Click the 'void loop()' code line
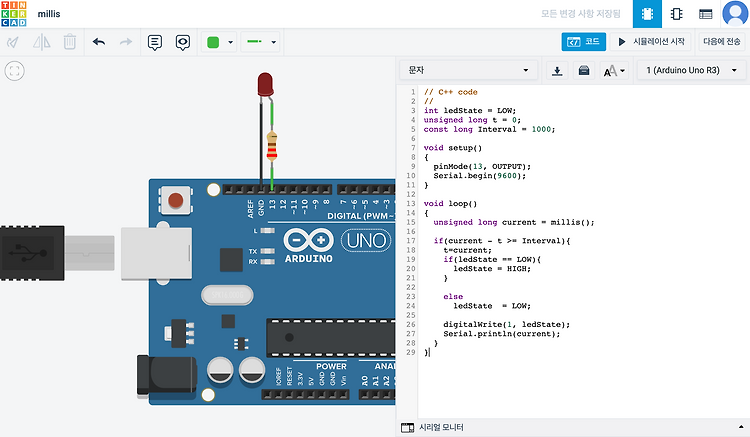 point(450,204)
